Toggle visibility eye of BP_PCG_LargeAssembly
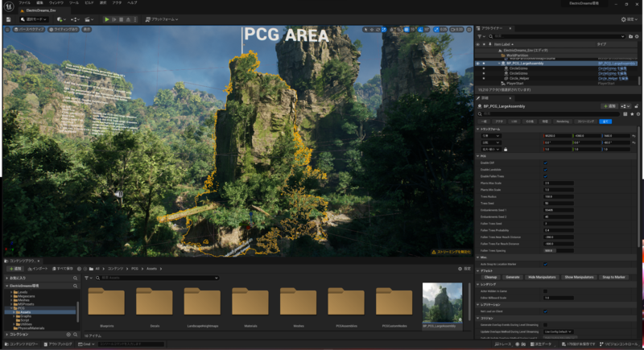 [x=477, y=63]
